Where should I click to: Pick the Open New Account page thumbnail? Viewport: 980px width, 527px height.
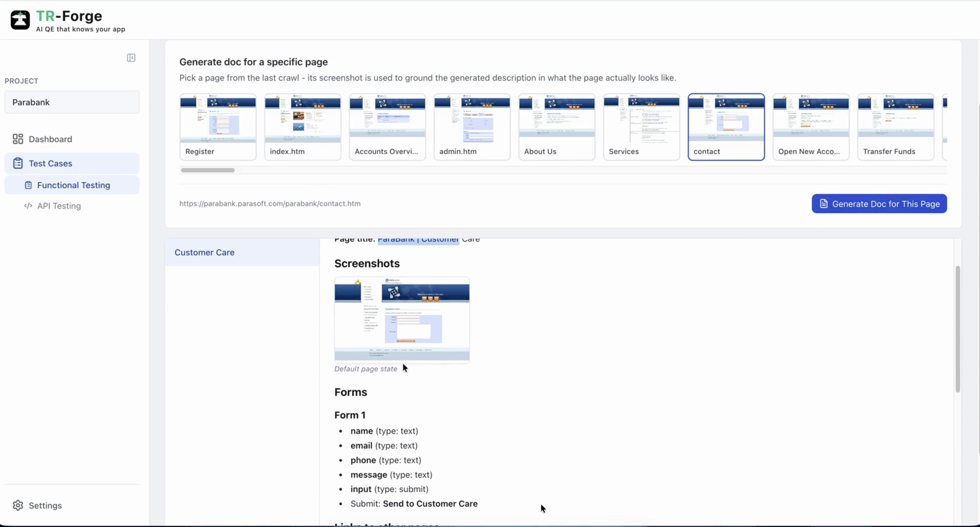[x=811, y=127]
